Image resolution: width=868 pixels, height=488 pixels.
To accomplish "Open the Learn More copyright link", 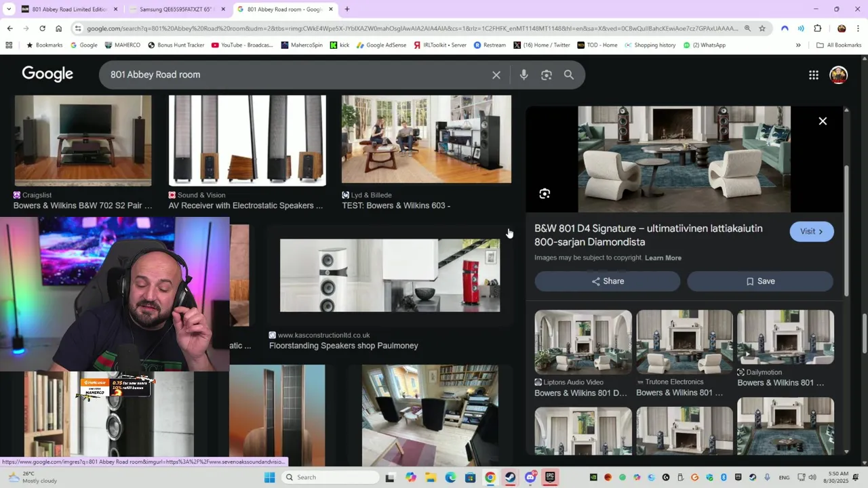I will [x=663, y=258].
